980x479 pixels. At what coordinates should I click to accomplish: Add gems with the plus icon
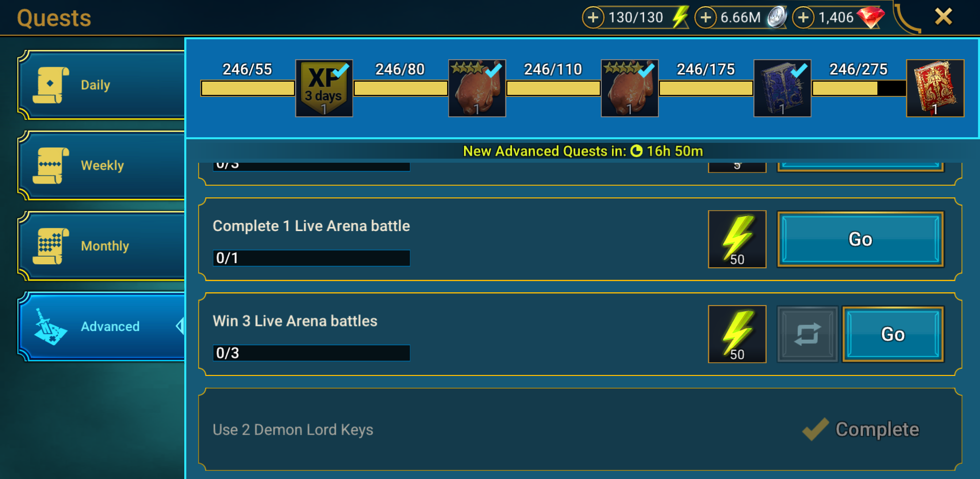pyautogui.click(x=803, y=18)
